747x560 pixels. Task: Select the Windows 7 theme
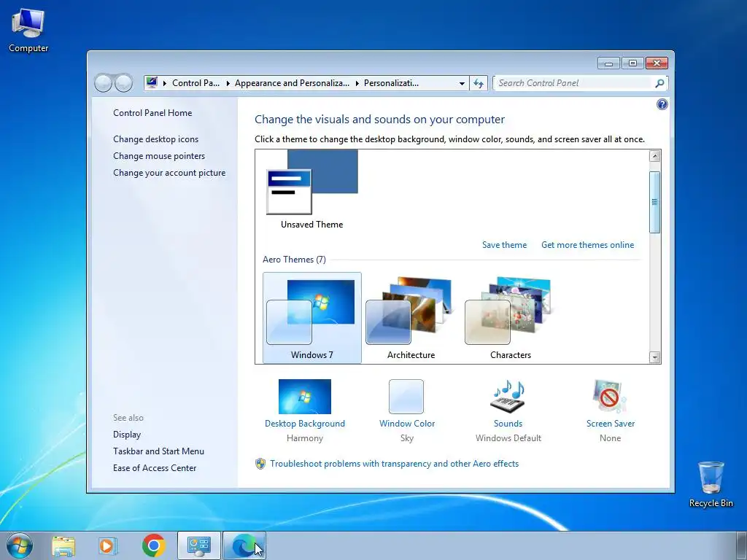[312, 318]
